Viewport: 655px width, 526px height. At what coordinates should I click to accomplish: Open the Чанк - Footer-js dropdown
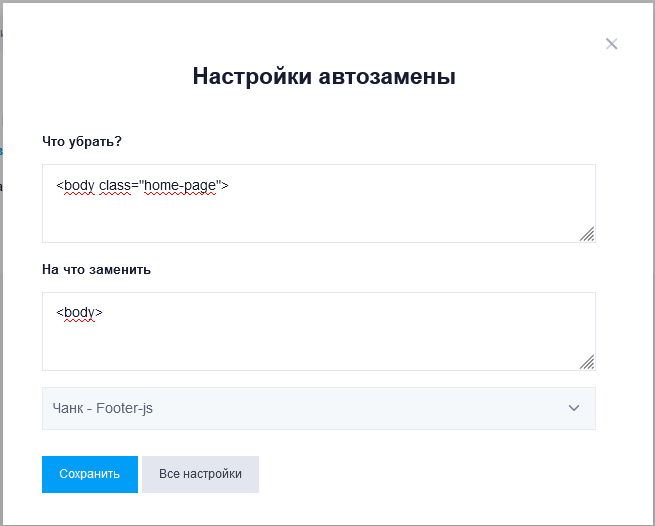pos(319,408)
